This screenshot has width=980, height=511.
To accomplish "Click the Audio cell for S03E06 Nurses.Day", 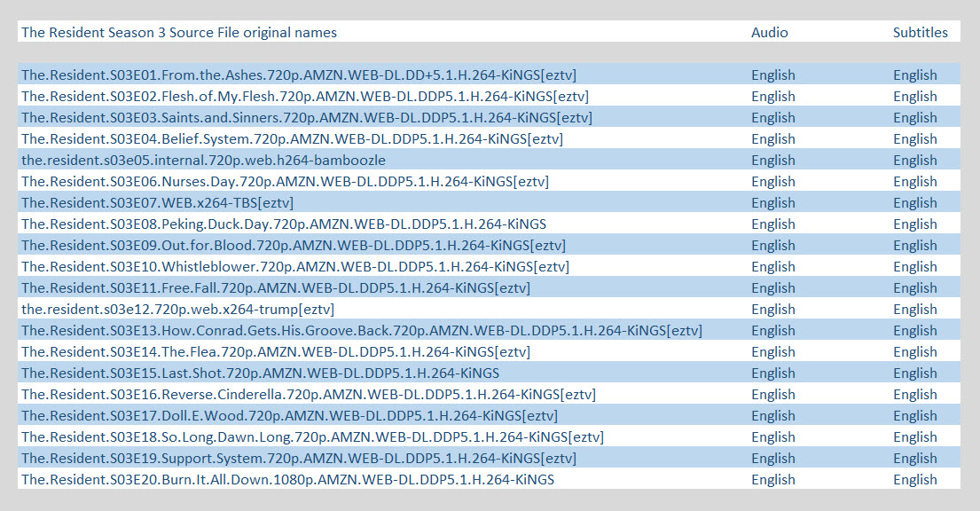I will (x=773, y=181).
